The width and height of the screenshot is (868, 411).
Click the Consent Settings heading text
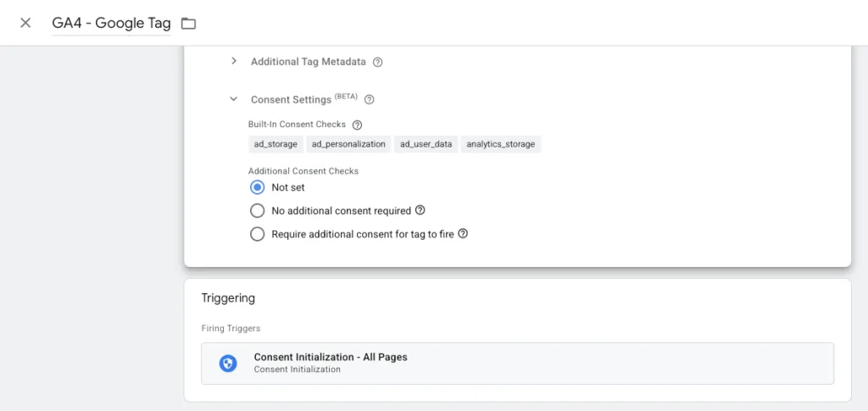tap(291, 99)
